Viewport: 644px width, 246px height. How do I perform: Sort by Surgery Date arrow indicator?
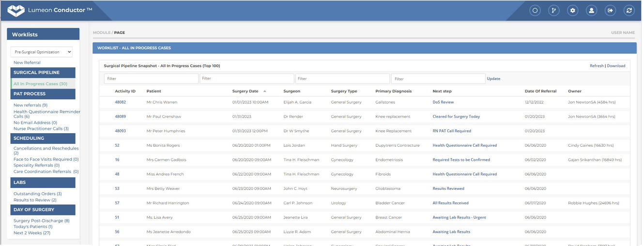[x=266, y=92]
